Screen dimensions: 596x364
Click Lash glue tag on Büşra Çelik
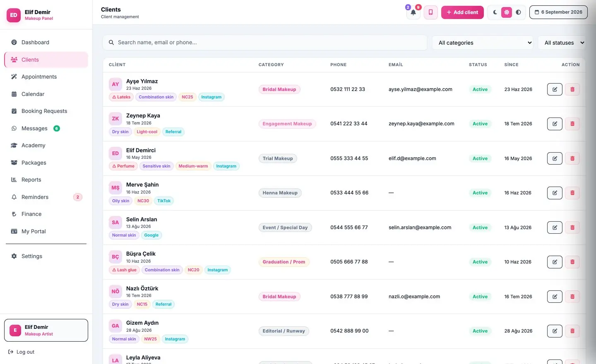(x=124, y=270)
